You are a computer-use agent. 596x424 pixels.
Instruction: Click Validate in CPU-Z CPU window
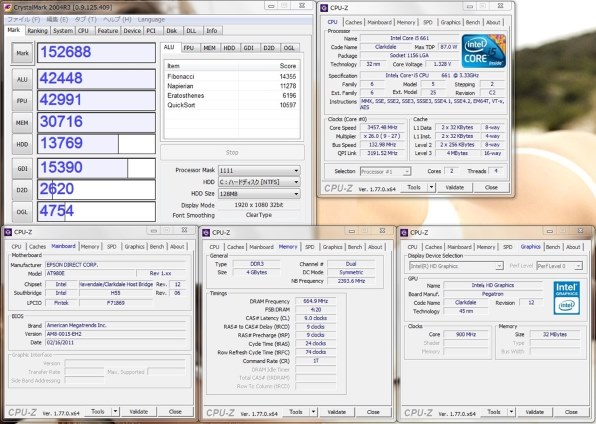pyautogui.click(x=455, y=187)
